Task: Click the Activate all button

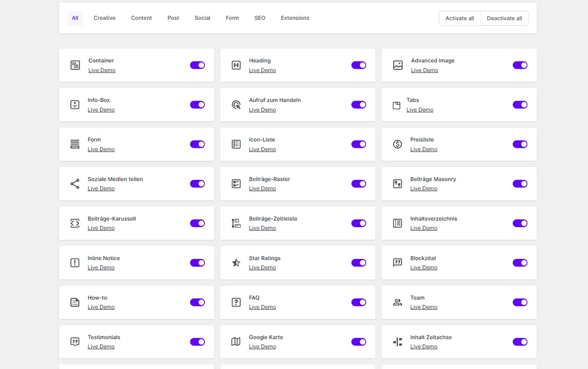Action: point(460,18)
